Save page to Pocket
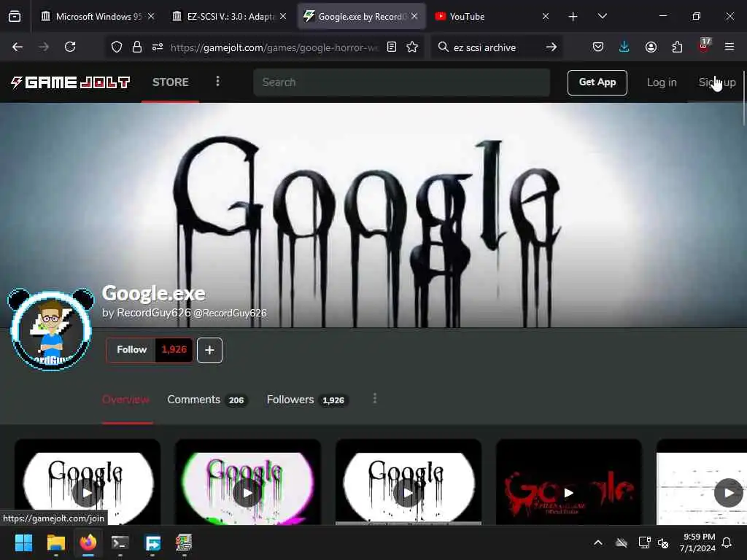The height and width of the screenshot is (560, 747). coord(598,47)
